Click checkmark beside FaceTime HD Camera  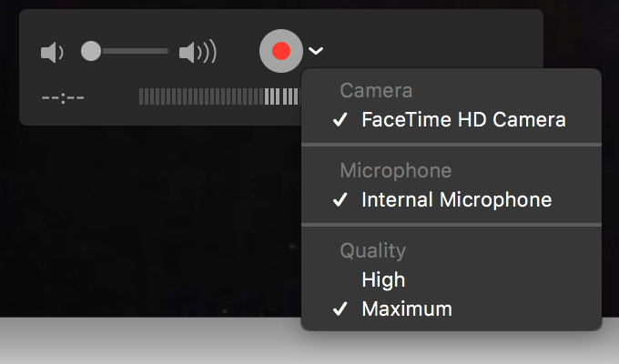(x=340, y=119)
